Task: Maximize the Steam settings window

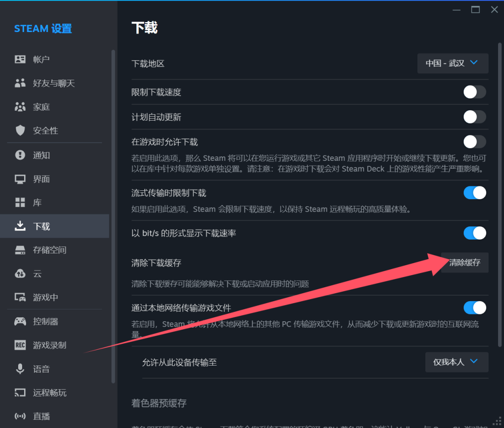Action: (x=475, y=10)
